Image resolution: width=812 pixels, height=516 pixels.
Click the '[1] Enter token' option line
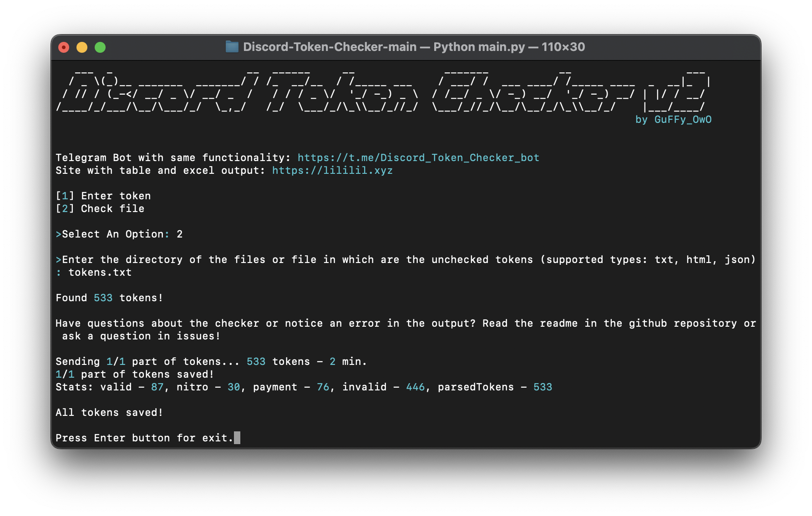tap(103, 196)
